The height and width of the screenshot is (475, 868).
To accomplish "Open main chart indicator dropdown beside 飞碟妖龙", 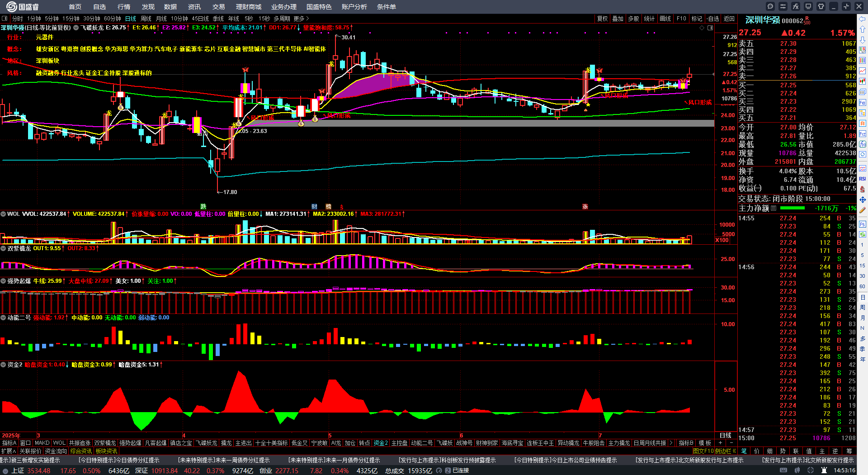I will [x=76, y=28].
